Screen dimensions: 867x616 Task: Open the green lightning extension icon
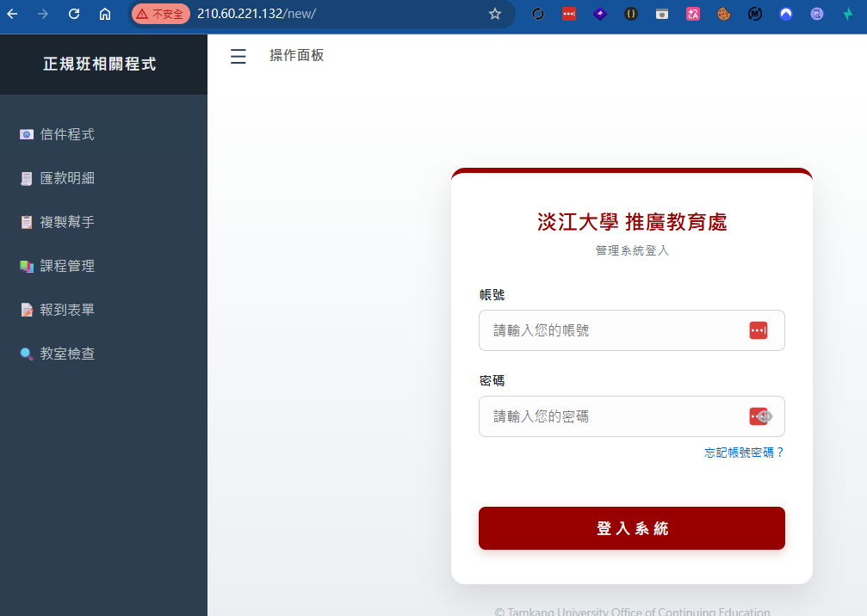[x=848, y=14]
